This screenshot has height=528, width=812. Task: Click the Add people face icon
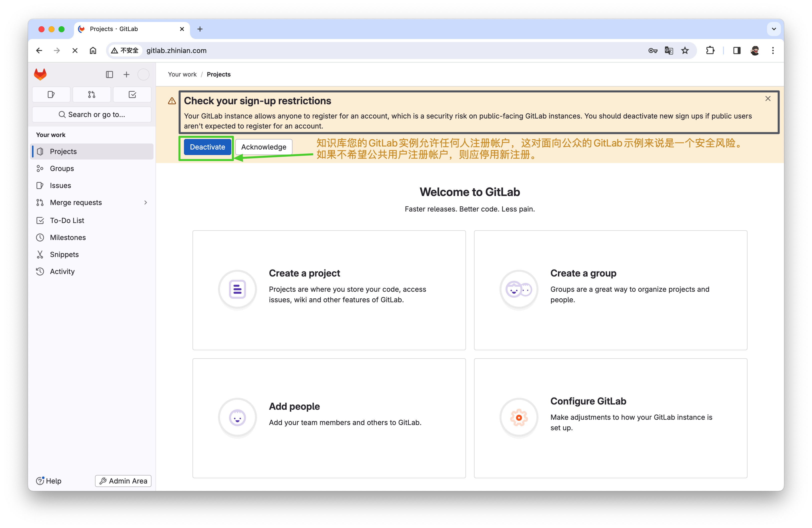click(x=237, y=417)
